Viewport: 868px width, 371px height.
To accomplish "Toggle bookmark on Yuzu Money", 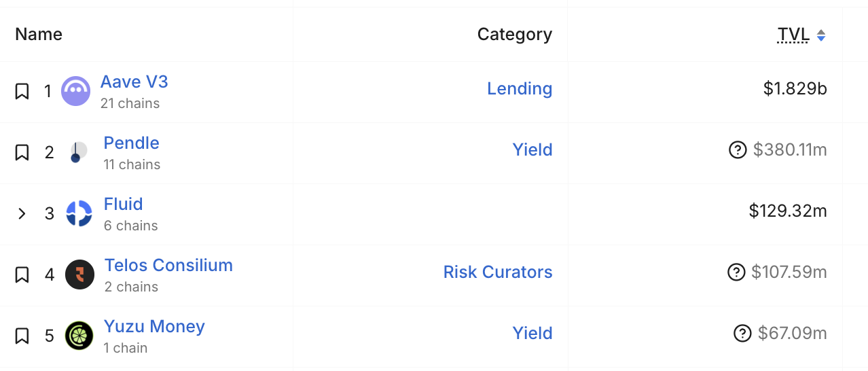I will (22, 336).
